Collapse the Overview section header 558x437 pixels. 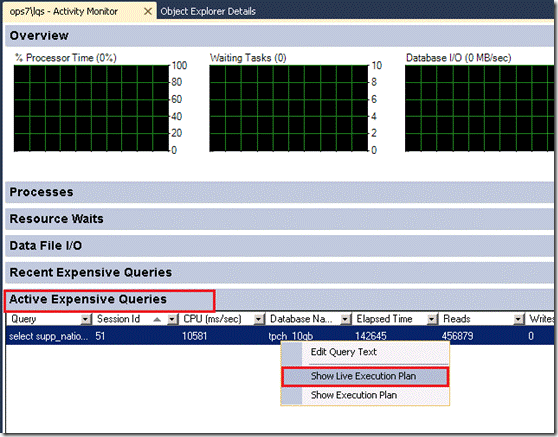click(x=279, y=36)
